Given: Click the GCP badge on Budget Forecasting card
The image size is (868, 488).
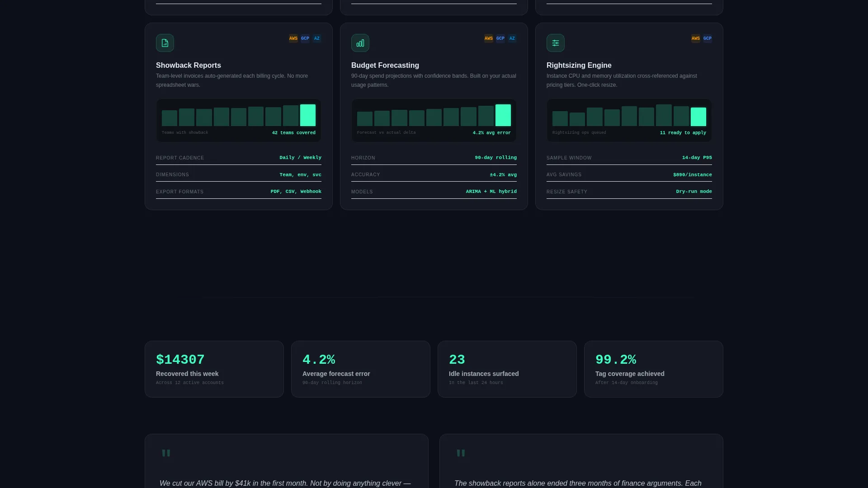Looking at the screenshot, I should tap(500, 38).
